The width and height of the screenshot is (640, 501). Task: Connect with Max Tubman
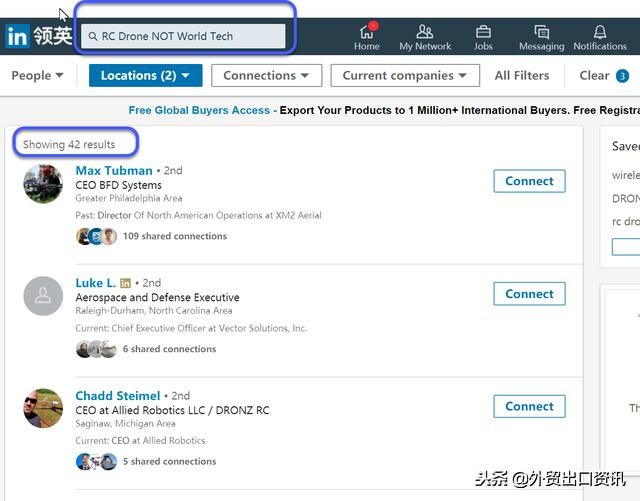pos(529,181)
